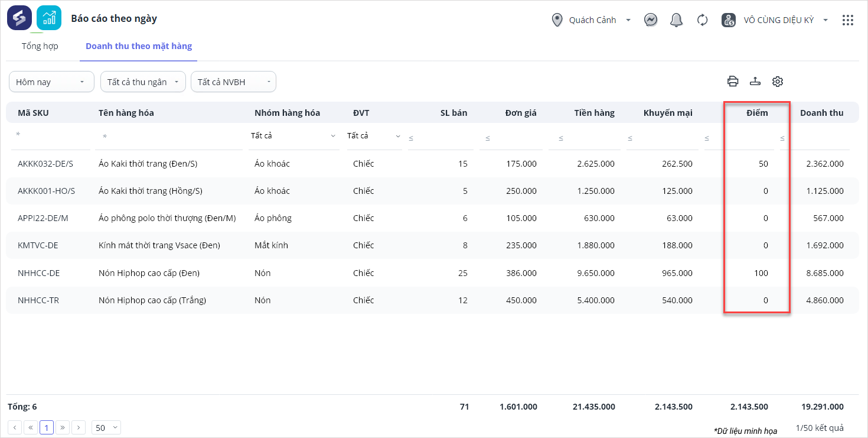Viewport: 868px width, 438px height.
Task: Open report settings gear icon
Action: [778, 82]
